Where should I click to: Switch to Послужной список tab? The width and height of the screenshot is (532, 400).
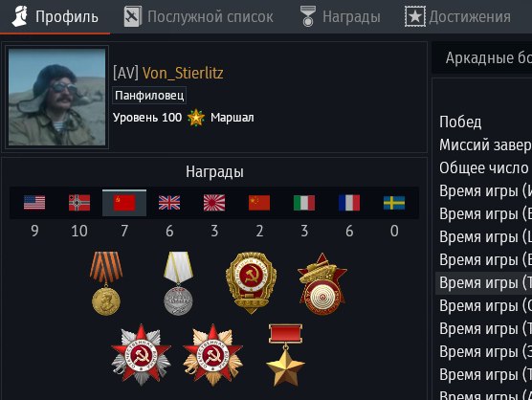point(199,16)
